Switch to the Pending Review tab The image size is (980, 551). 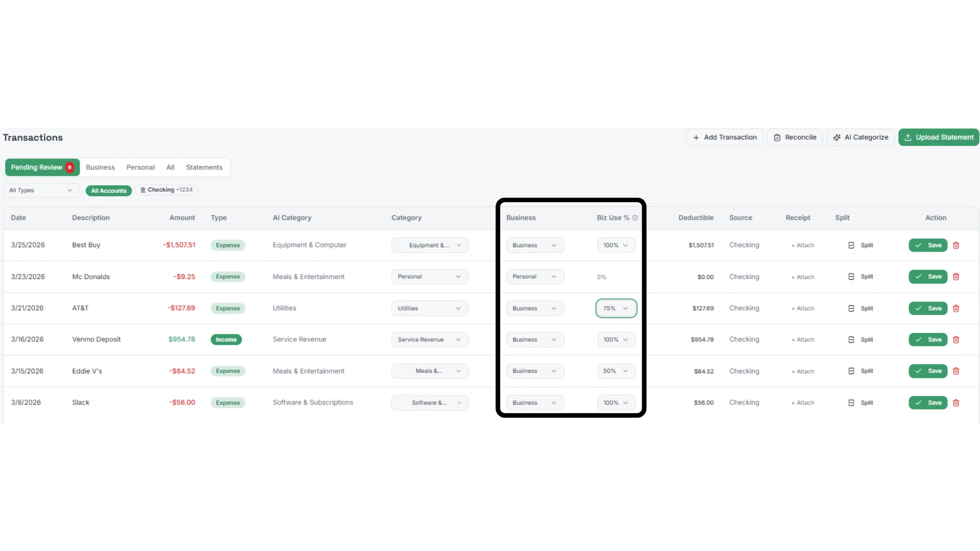(42, 167)
